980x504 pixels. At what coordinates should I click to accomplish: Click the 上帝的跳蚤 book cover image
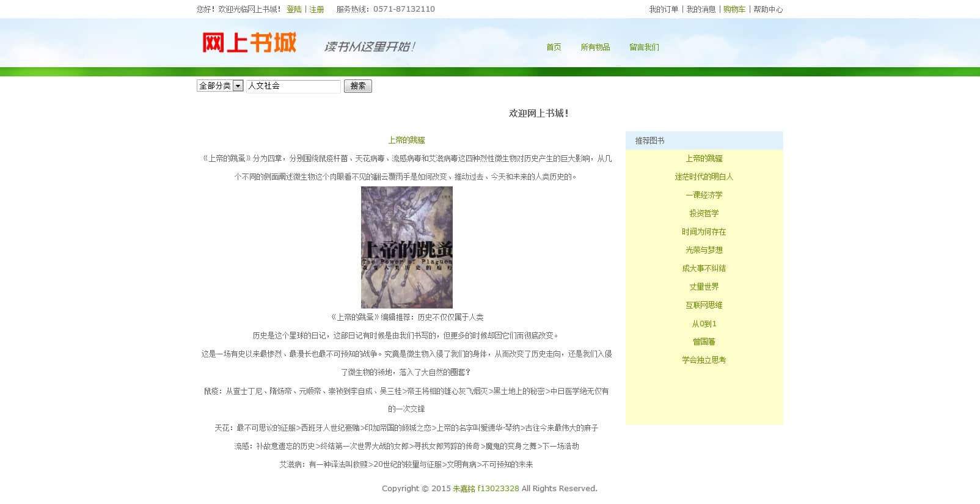pyautogui.click(x=406, y=247)
